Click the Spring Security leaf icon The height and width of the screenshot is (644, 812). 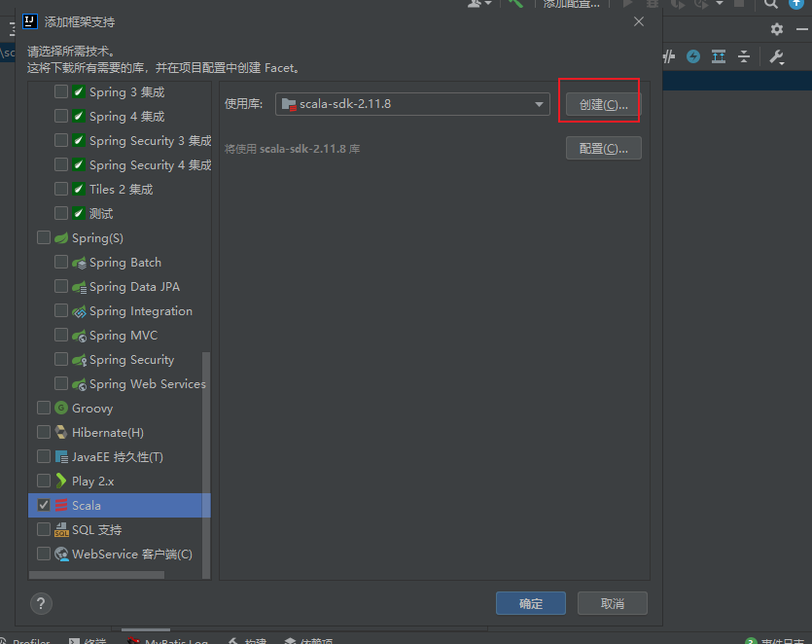point(79,360)
